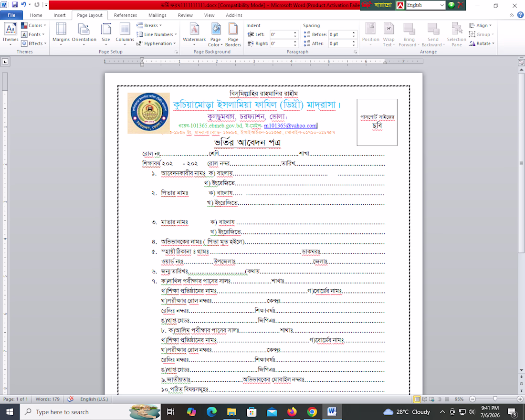
Task: Click the madrasa logo image
Action: pos(148,113)
